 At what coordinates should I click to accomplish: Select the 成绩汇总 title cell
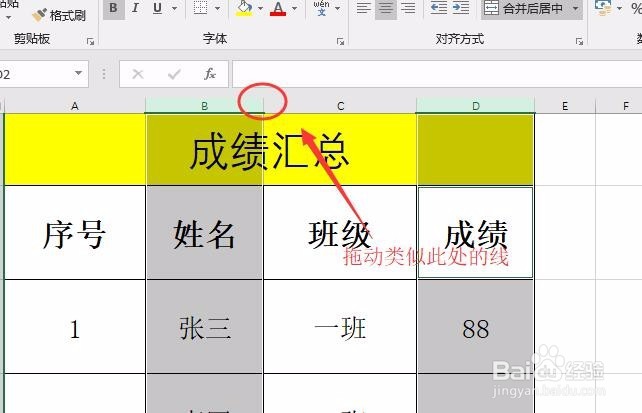tap(269, 150)
